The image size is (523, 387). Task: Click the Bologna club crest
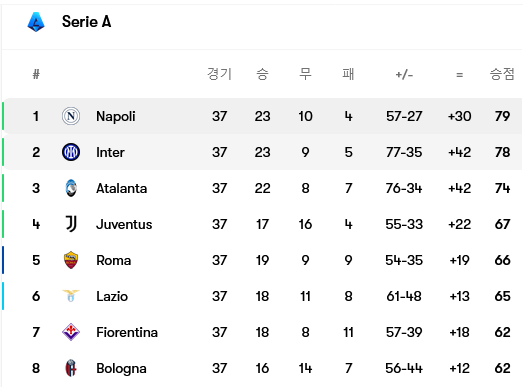click(71, 368)
